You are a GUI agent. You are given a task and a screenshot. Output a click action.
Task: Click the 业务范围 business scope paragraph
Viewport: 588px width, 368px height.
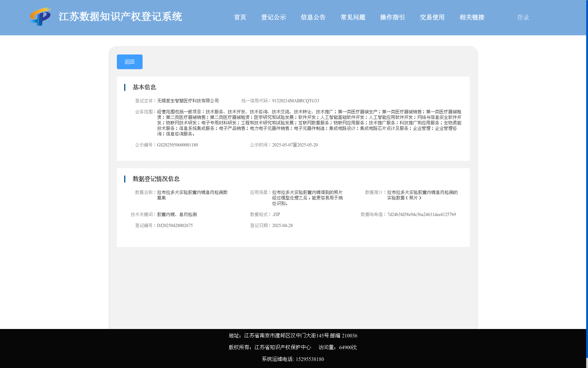[309, 123]
